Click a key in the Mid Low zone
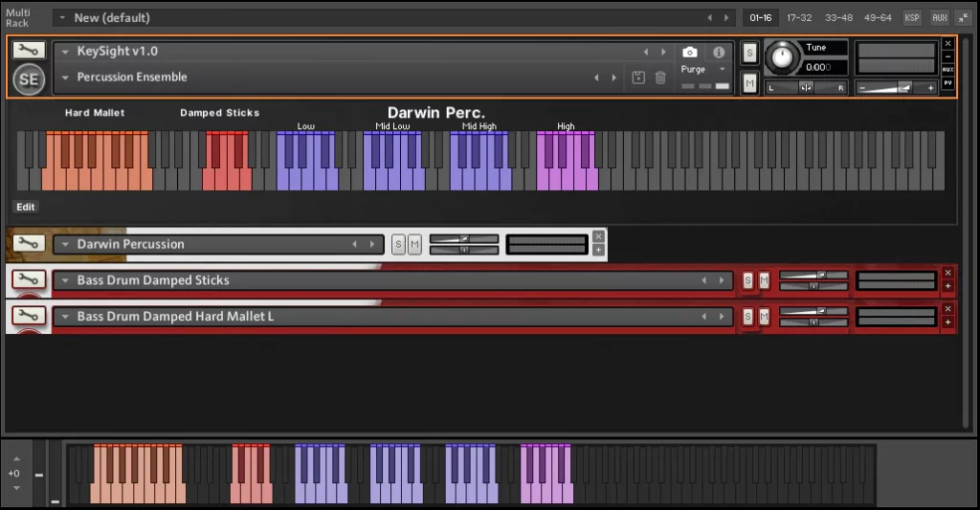980x510 pixels. (393, 161)
